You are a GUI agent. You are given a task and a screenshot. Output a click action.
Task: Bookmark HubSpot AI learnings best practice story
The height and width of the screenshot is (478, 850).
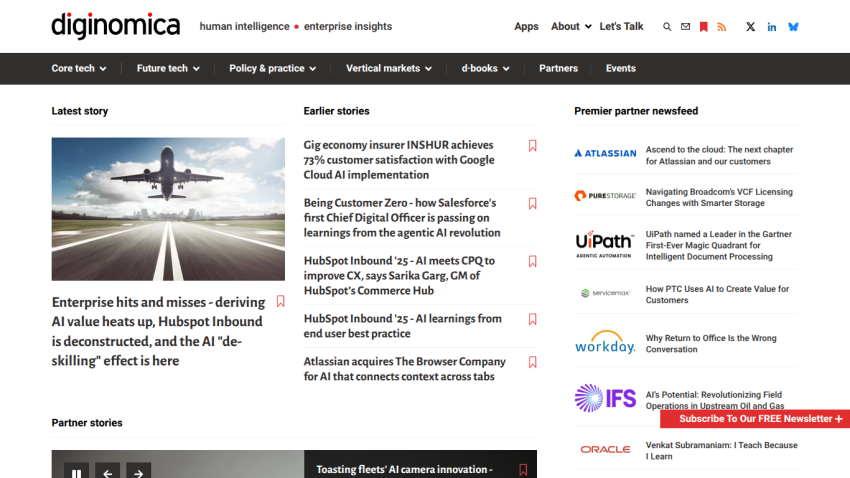[532, 319]
